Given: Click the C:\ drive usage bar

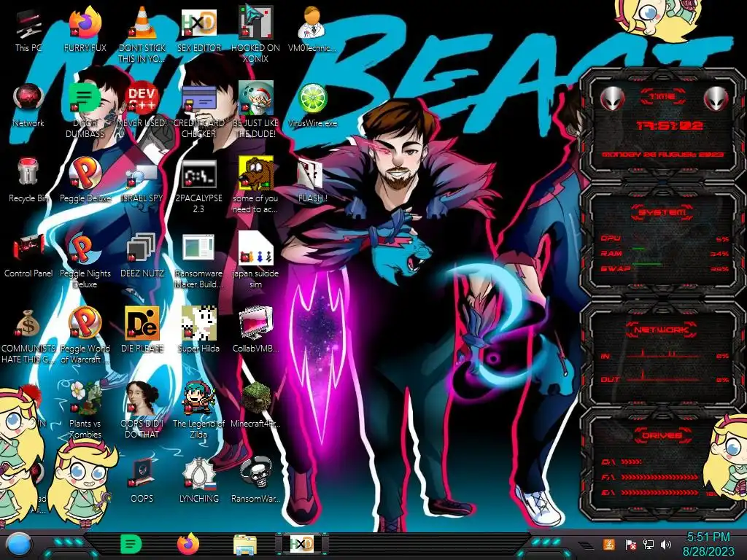Looking at the screenshot, I should point(631,462).
